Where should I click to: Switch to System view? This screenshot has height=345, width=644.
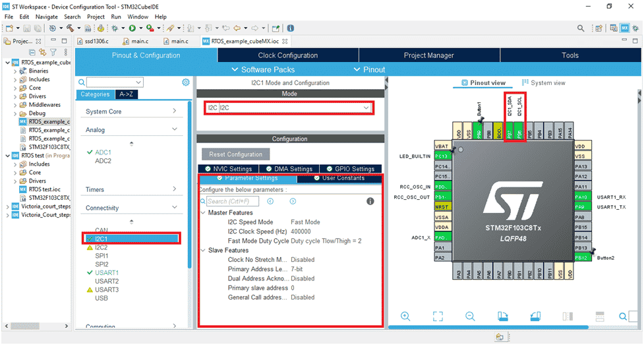pyautogui.click(x=543, y=82)
